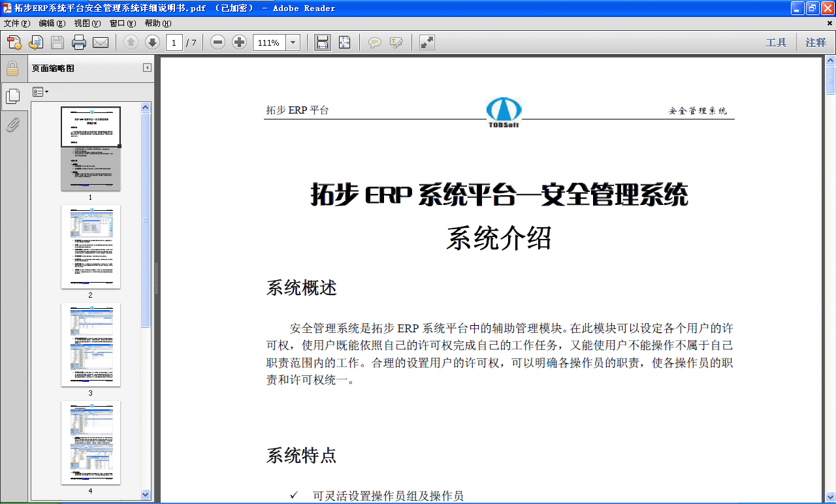The height and width of the screenshot is (504, 836).
Task: Open the sticky note comment icon
Action: (x=375, y=42)
